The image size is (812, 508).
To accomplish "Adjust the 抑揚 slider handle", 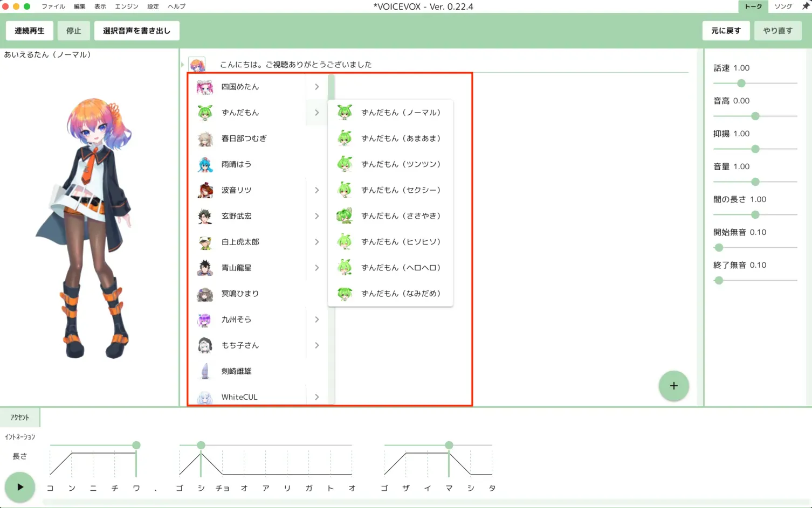I will (x=755, y=149).
